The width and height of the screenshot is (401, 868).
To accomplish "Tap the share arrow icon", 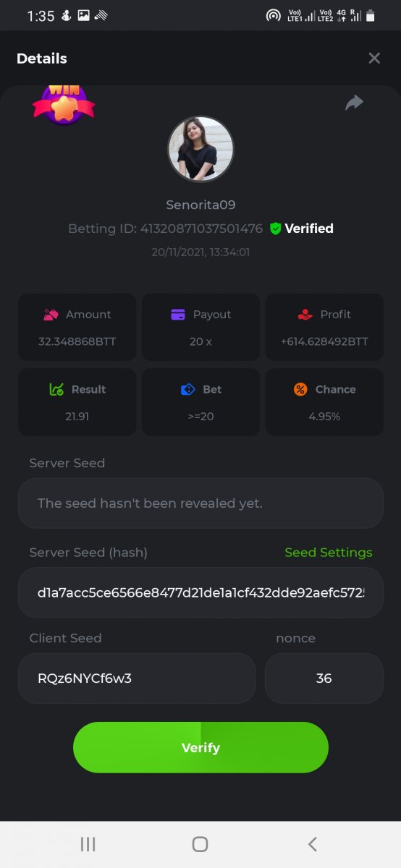I will coord(354,103).
